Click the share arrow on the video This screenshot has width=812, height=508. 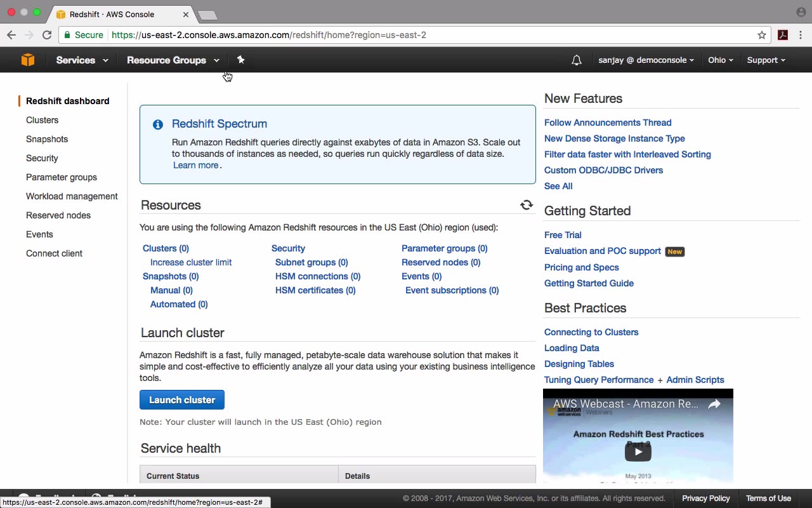pos(714,404)
